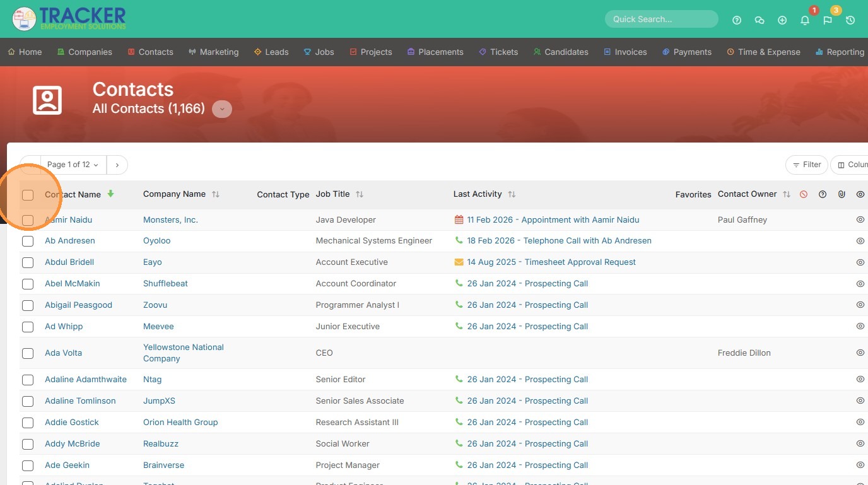Viewport: 868px width, 485px height.
Task: Open the Candidates menu
Action: click(561, 52)
